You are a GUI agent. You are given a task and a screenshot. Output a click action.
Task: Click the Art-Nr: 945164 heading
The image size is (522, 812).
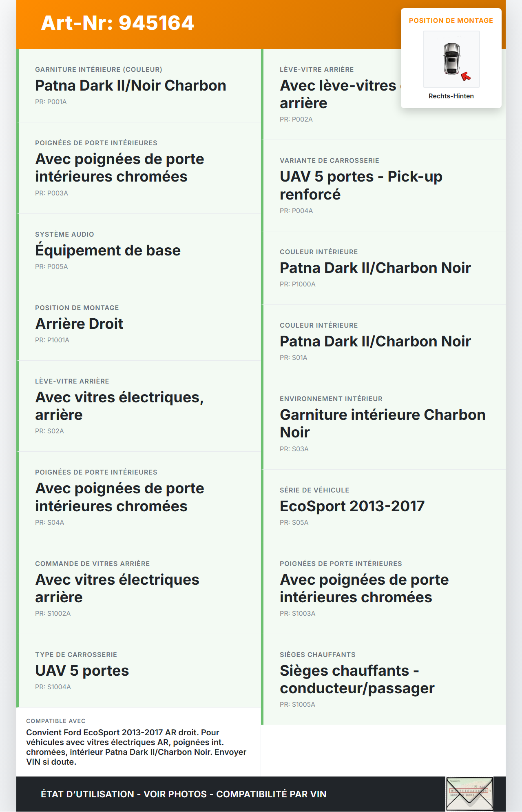coord(117,23)
